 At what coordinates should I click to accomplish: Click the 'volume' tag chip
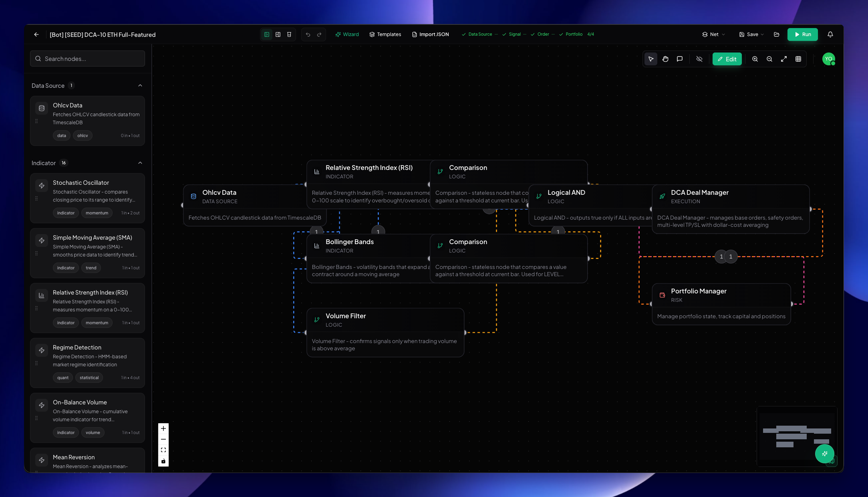pos(93,432)
